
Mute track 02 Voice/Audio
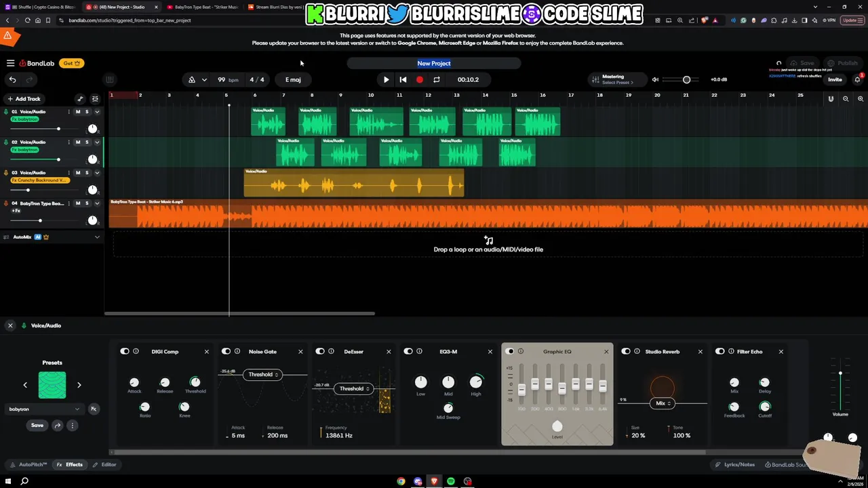coord(78,142)
